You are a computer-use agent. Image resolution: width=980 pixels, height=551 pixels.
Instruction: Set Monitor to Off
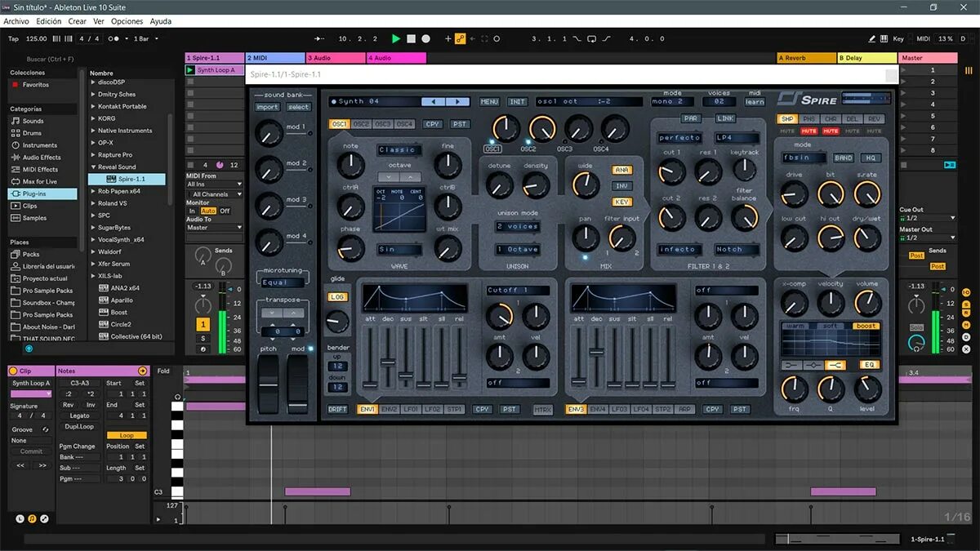[x=225, y=211]
